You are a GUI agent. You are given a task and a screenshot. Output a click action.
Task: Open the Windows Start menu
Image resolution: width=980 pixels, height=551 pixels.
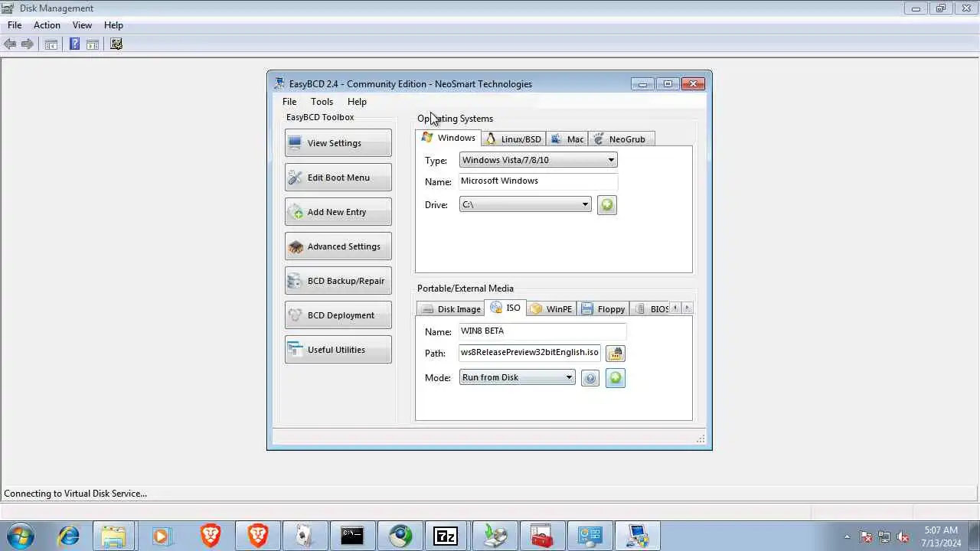click(21, 536)
